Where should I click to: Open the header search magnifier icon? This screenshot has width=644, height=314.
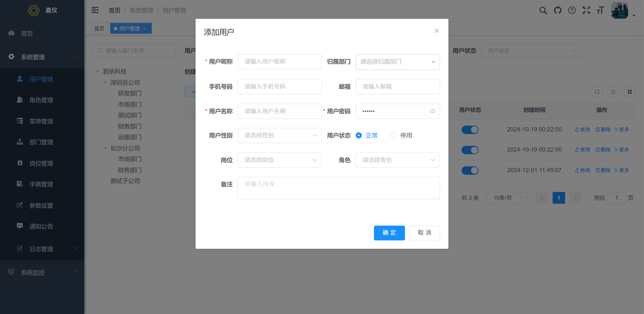point(543,10)
